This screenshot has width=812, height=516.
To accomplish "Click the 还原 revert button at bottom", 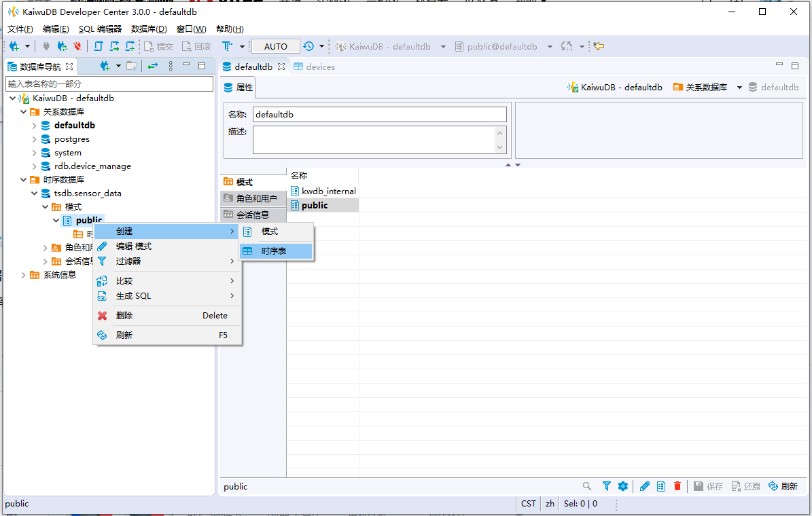I will [745, 486].
